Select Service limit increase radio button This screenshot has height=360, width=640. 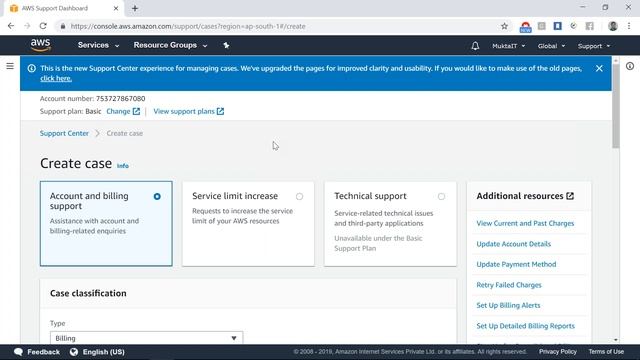pyautogui.click(x=300, y=197)
